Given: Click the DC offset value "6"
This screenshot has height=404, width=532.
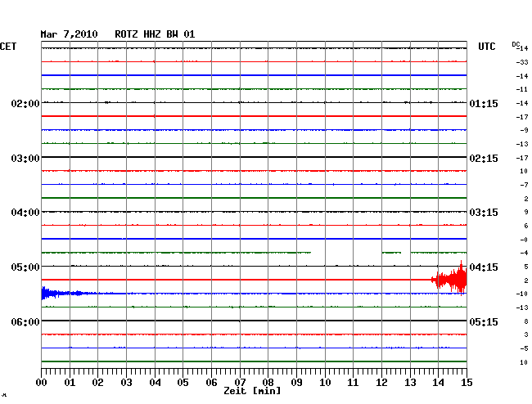Looking at the screenshot, I should [526, 226].
